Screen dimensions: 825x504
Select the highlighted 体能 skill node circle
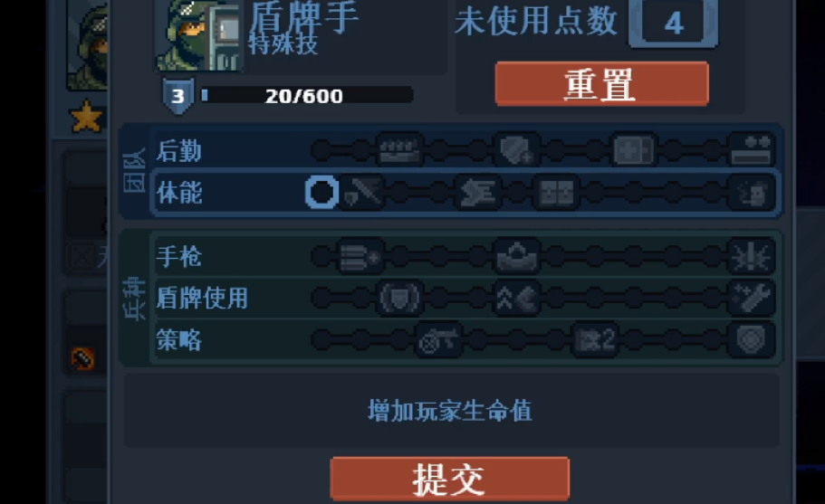pyautogui.click(x=321, y=193)
